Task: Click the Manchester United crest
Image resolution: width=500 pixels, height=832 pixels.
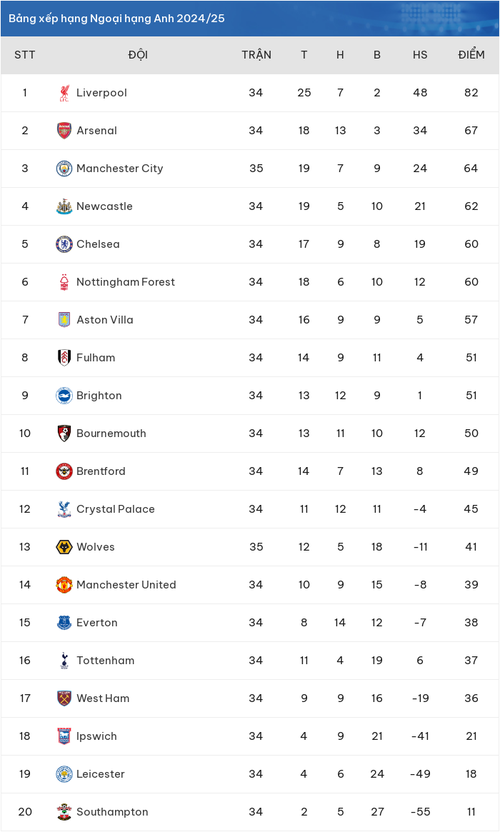Action: pyautogui.click(x=64, y=585)
